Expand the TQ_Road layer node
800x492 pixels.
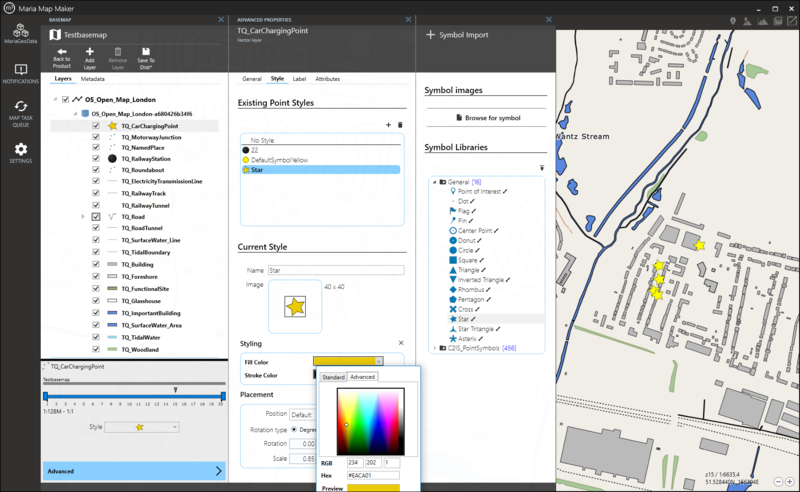(83, 217)
